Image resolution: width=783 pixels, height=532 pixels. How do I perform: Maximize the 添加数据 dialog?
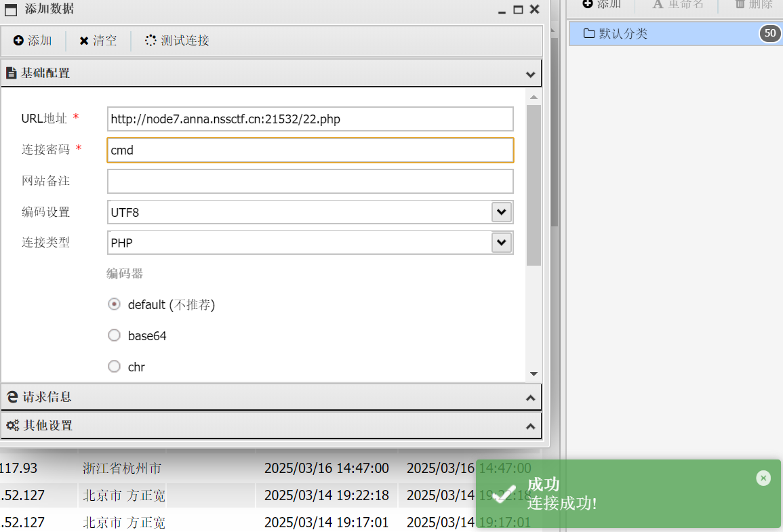click(519, 9)
